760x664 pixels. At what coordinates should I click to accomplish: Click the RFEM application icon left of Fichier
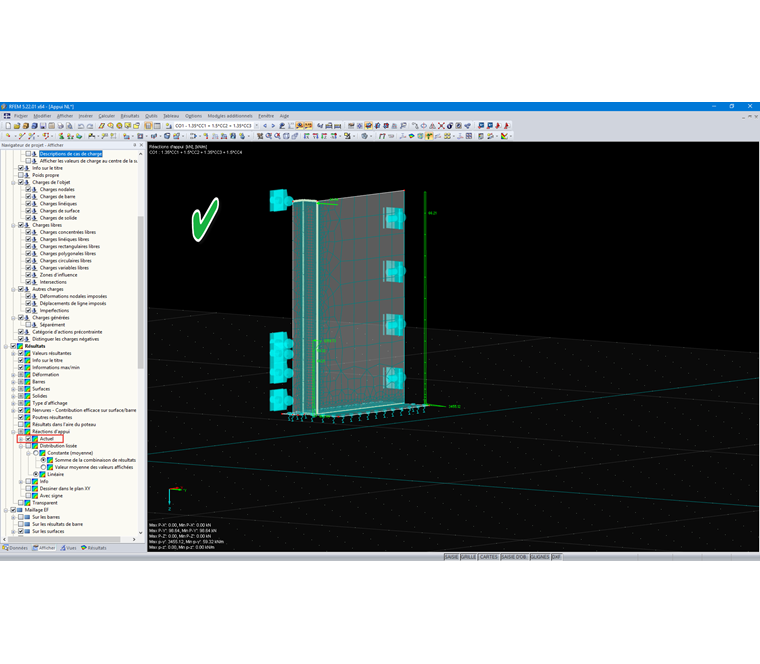pos(7,116)
